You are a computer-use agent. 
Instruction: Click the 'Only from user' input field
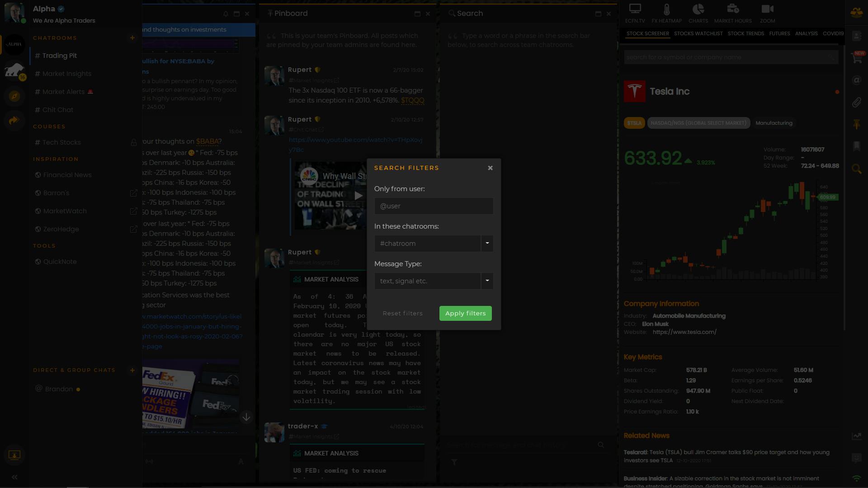point(434,206)
